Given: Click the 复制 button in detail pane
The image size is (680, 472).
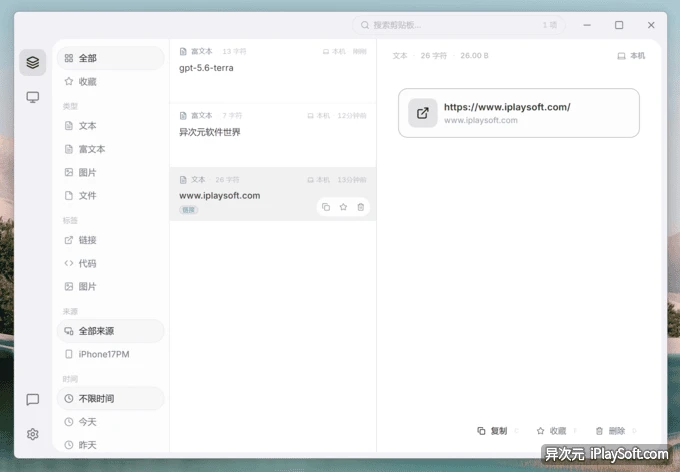Looking at the screenshot, I should (x=492, y=431).
